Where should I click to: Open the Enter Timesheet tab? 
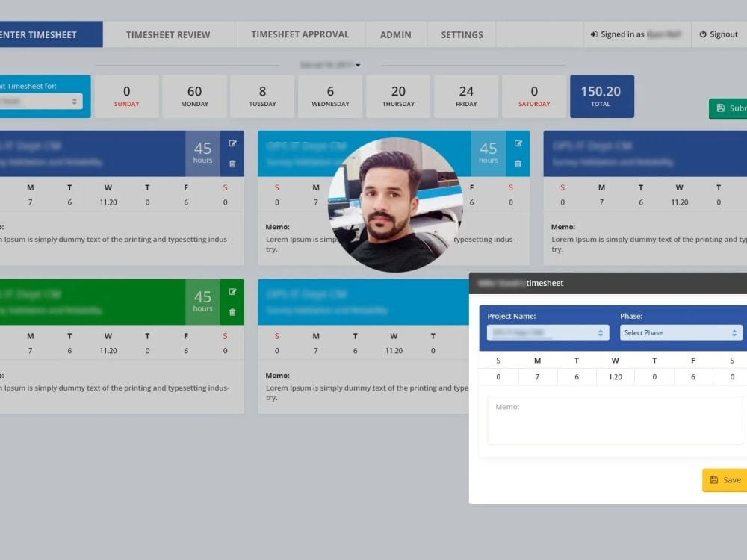click(51, 34)
